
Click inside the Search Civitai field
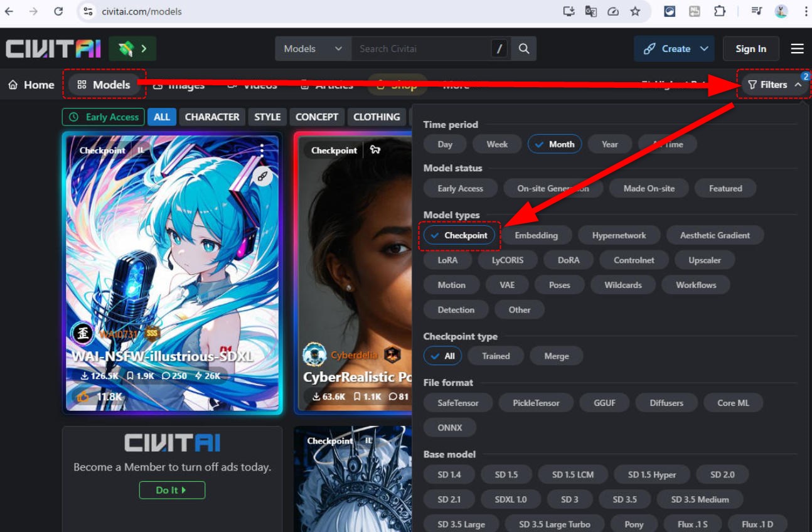[420, 49]
